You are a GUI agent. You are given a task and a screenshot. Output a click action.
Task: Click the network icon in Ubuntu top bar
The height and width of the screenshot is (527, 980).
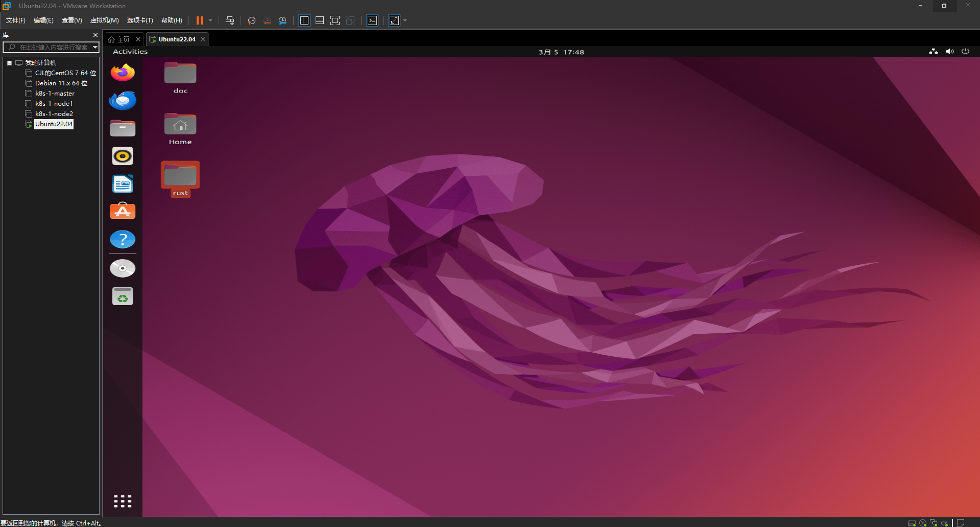point(934,51)
